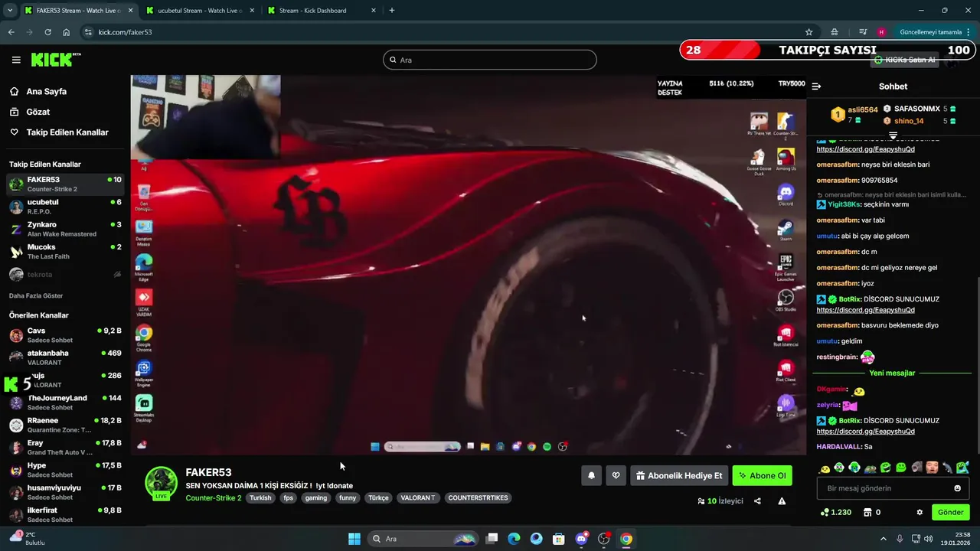Go to Ana Sayfa in sidebar
980x551 pixels.
click(47, 91)
